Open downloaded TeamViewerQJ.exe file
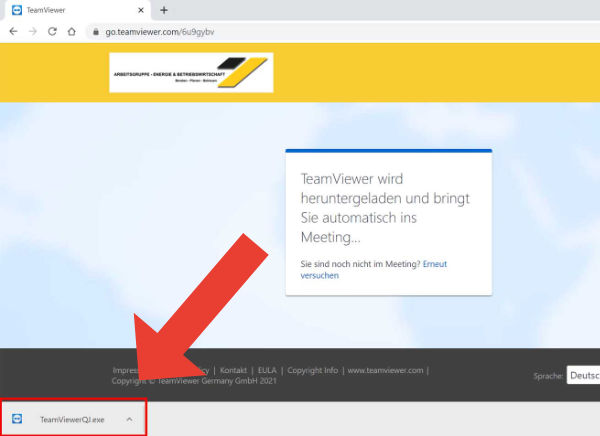600x436 pixels. (72, 420)
